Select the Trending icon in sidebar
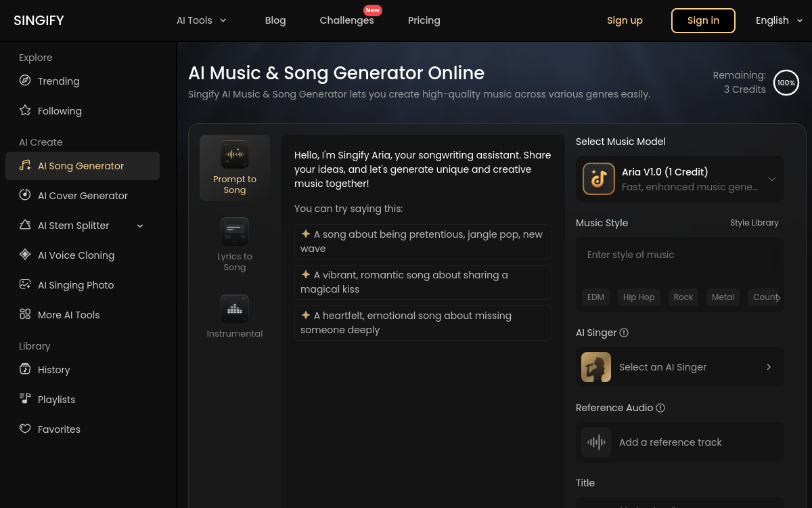Viewport: 812px width, 508px height. point(25,81)
